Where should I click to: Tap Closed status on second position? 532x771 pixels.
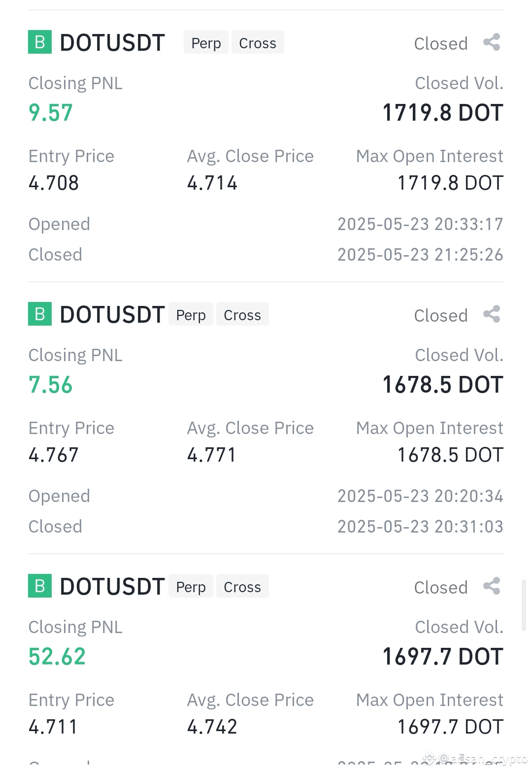coord(441,315)
